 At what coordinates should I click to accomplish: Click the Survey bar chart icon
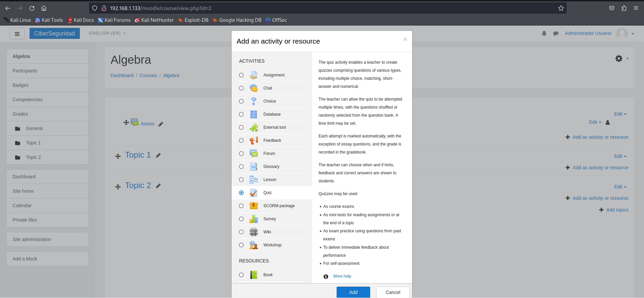pos(253,219)
